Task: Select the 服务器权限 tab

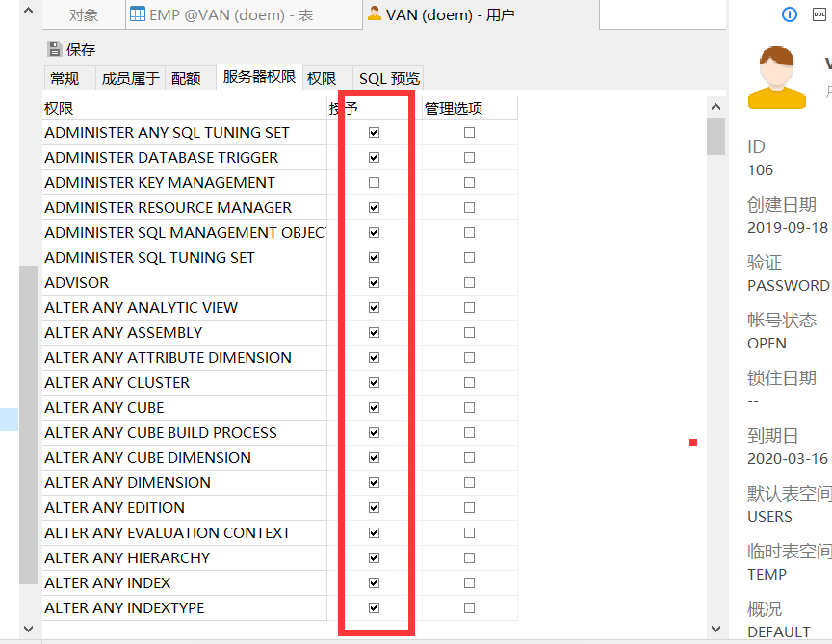Action: (x=259, y=77)
